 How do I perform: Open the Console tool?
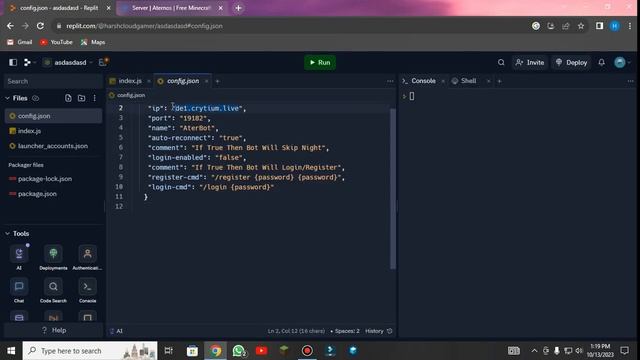pos(87,290)
